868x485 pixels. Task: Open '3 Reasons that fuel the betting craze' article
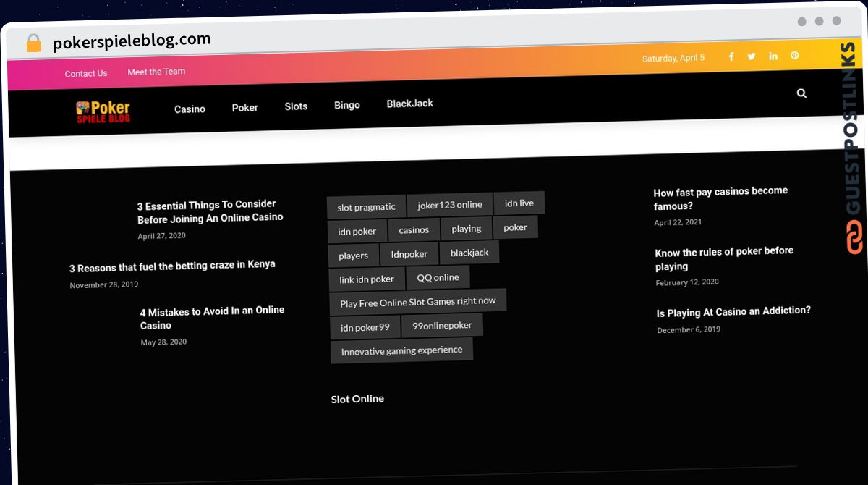172,266
